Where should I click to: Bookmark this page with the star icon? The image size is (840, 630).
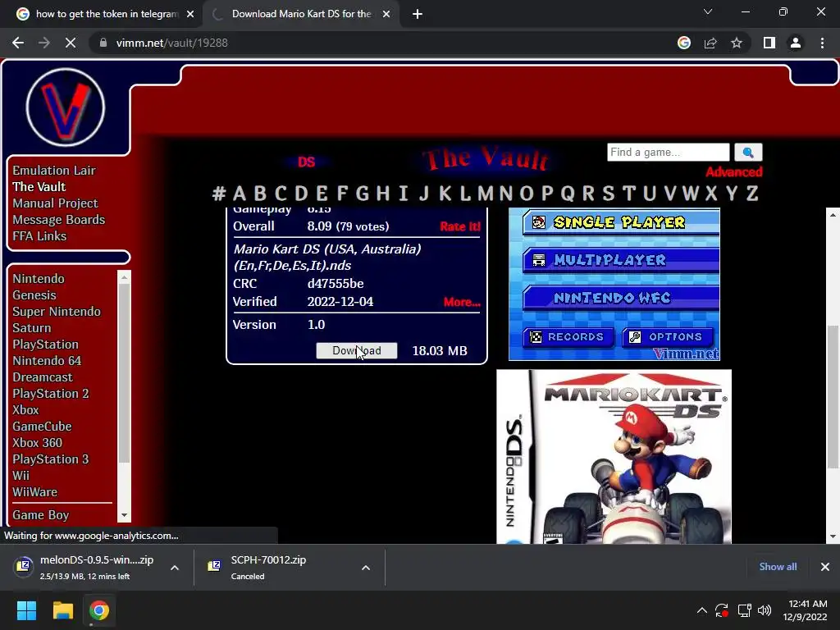737,43
